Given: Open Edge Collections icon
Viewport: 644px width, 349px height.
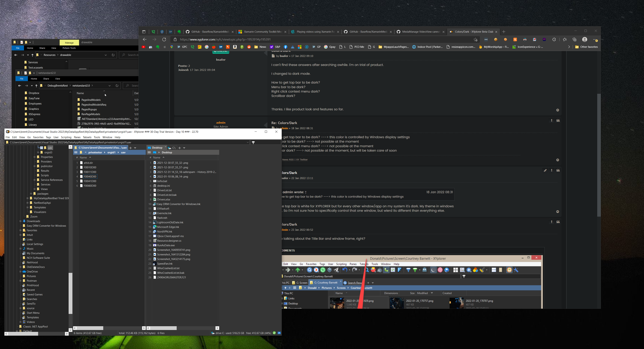Looking at the screenshot, I should coord(574,39).
